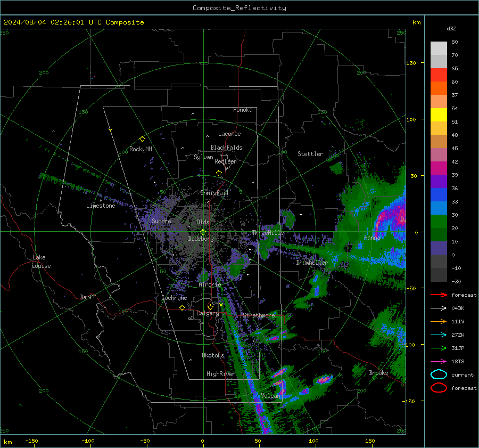Click the Lake Louise label
Screen dimensions: 479x448
click(x=42, y=262)
